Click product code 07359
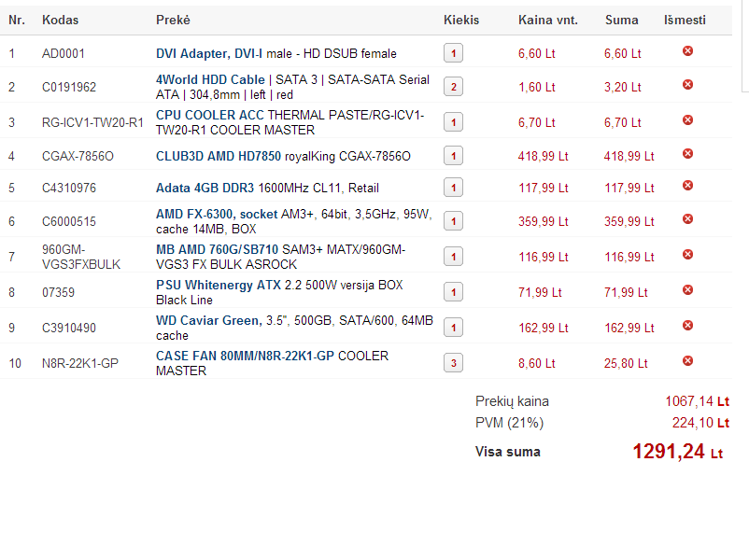The height and width of the screenshot is (560, 749). click(58, 293)
